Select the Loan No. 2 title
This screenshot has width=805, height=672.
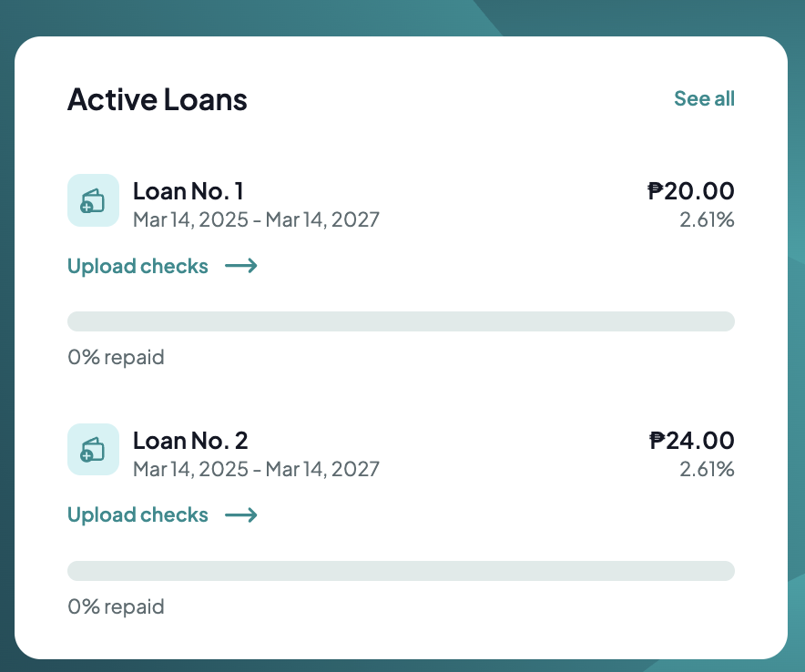coord(190,441)
